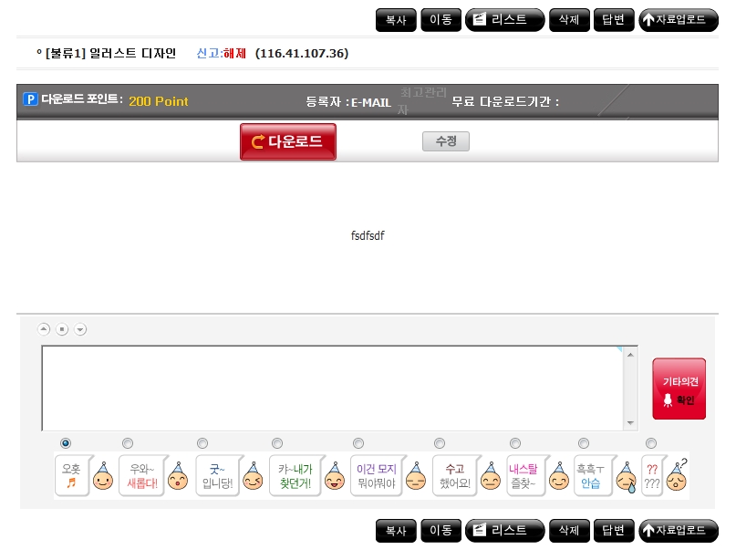Select the 우와~ 새롭다! radio button
736x560 pixels.
127,443
